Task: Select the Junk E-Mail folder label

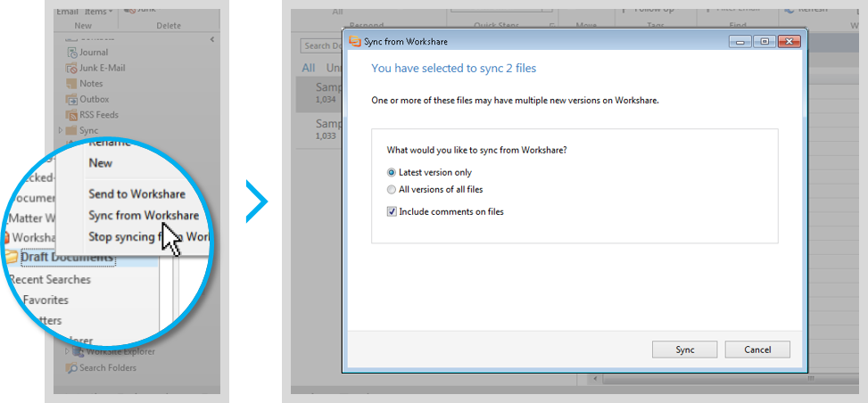Action: point(103,68)
